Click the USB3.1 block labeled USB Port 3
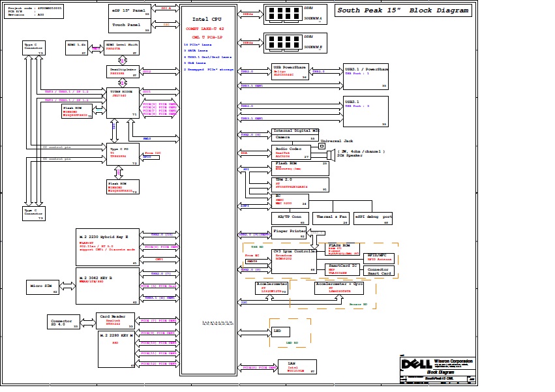The image size is (555, 392). (366, 112)
